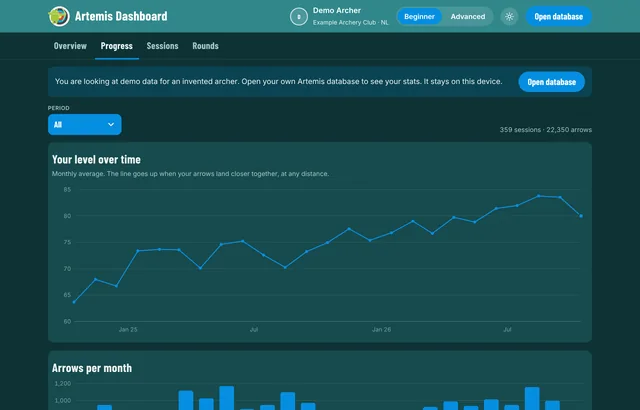Image resolution: width=640 pixels, height=410 pixels.
Task: Click the Your level over time heading
Action: click(x=96, y=160)
